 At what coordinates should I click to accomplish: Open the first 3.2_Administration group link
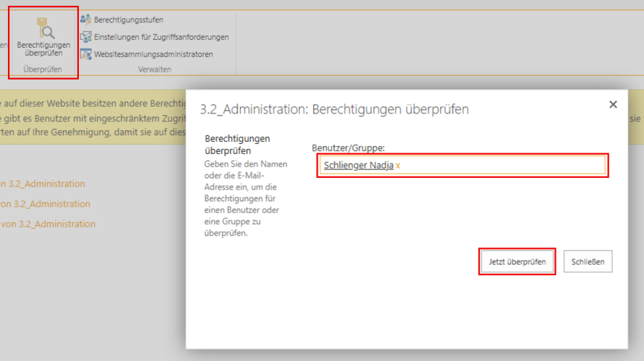tap(42, 184)
